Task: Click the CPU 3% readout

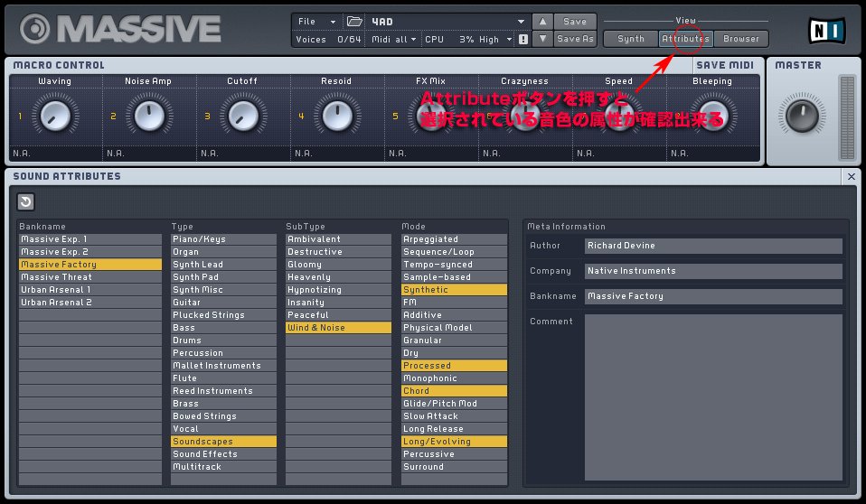Action: coord(449,39)
